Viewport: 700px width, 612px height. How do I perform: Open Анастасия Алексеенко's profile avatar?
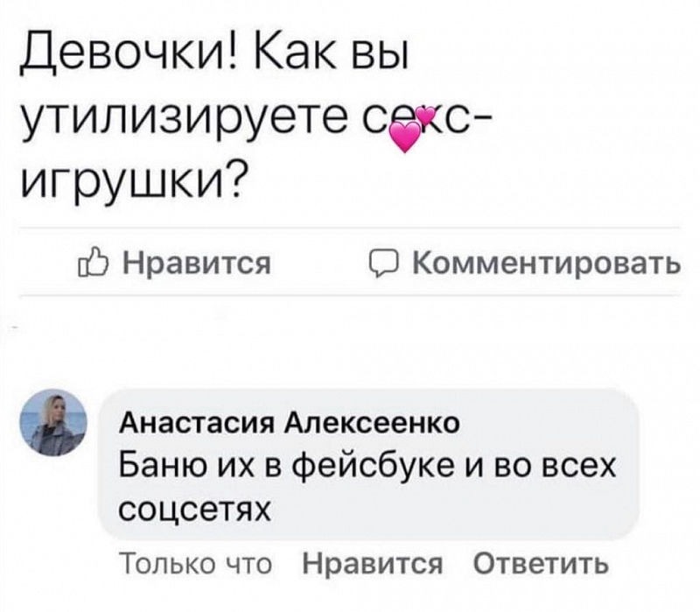pyautogui.click(x=53, y=422)
